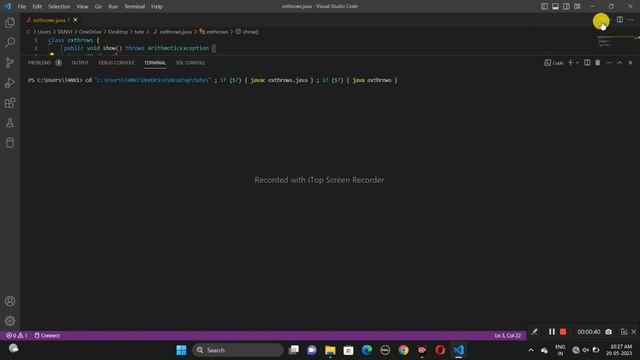This screenshot has height=360, width=640.
Task: Open the terminal launch profile dropdown arrow
Action: pyautogui.click(x=578, y=63)
